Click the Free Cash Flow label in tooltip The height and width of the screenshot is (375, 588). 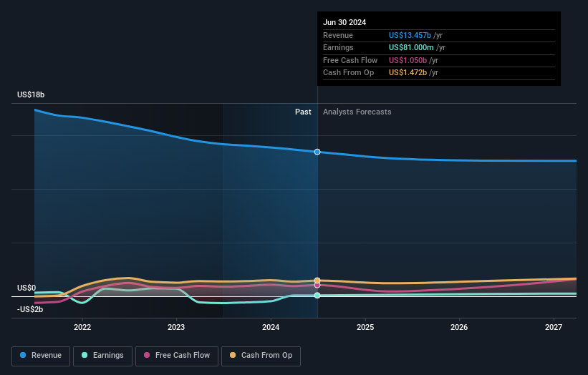[350, 60]
